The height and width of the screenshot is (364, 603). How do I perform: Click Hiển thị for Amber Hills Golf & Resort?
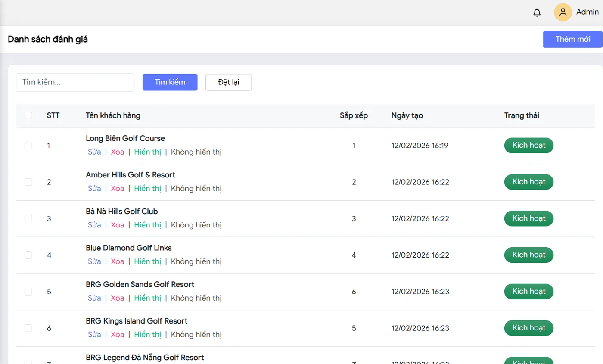[x=147, y=189]
